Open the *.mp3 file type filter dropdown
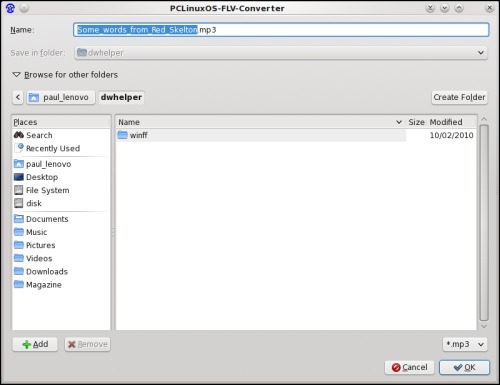 point(465,344)
